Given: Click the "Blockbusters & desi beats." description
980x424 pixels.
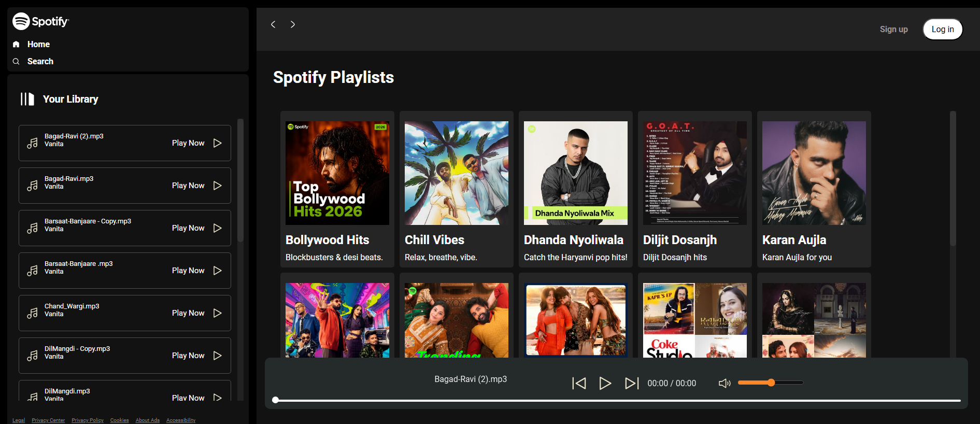Looking at the screenshot, I should [334, 258].
